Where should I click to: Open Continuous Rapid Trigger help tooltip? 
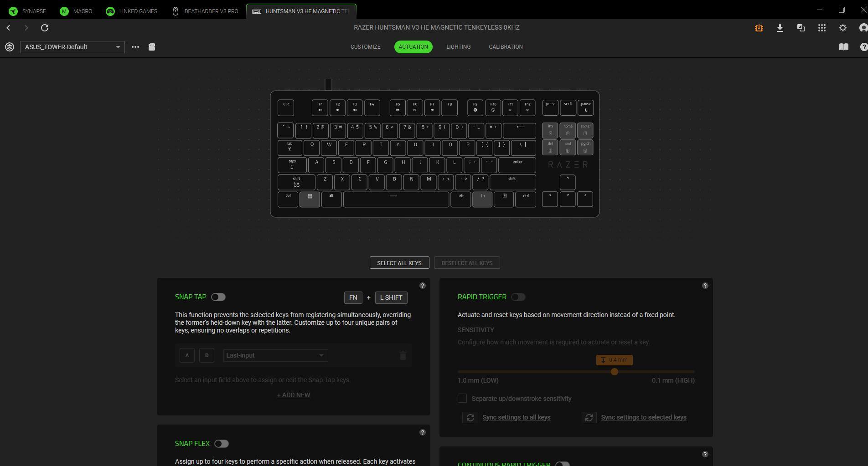click(x=705, y=454)
